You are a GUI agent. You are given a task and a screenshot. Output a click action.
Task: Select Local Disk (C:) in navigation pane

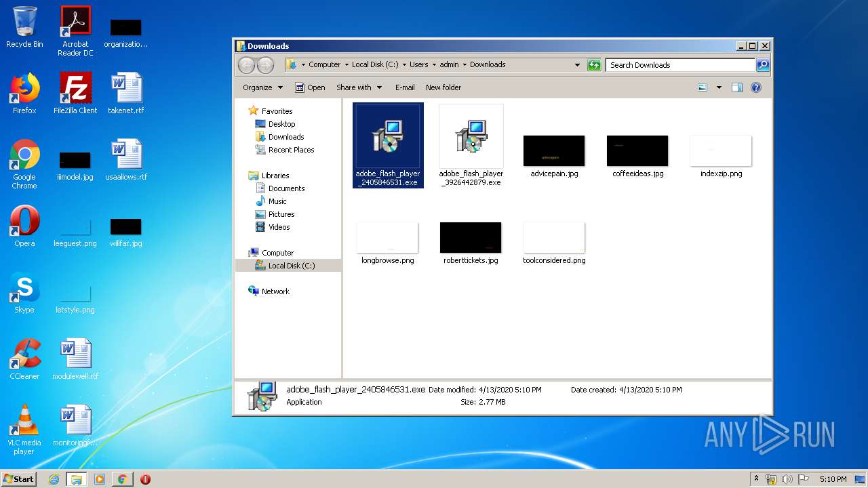click(288, 266)
